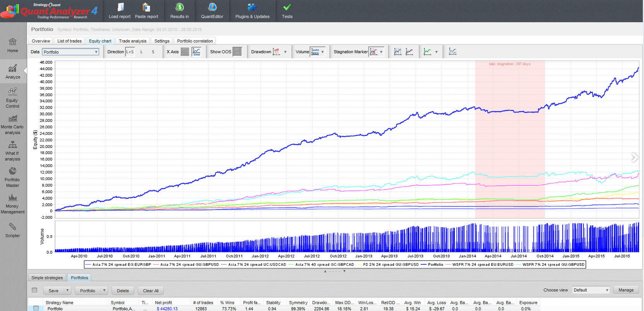Open the Choose view Default dropdown
This screenshot has height=311, width=644.
tap(591, 290)
